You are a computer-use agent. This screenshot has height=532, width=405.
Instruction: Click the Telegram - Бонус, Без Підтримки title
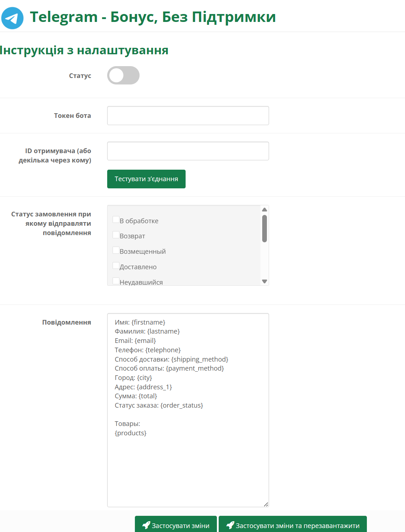tap(153, 17)
